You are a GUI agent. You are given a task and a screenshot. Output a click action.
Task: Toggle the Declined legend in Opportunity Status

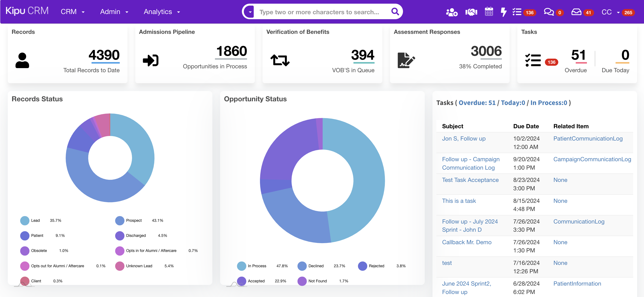tap(316, 266)
